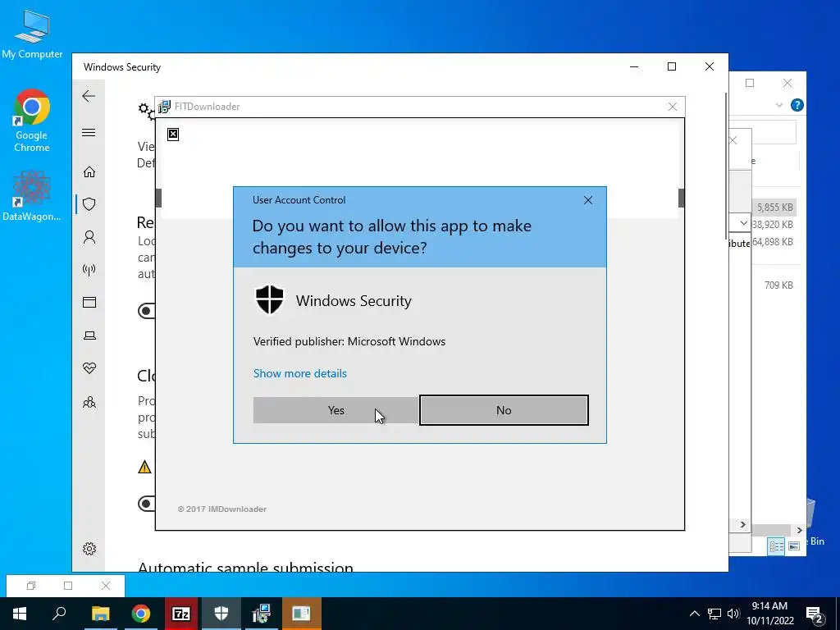
Task: Switch to the orange taskbar app
Action: pyautogui.click(x=302, y=614)
